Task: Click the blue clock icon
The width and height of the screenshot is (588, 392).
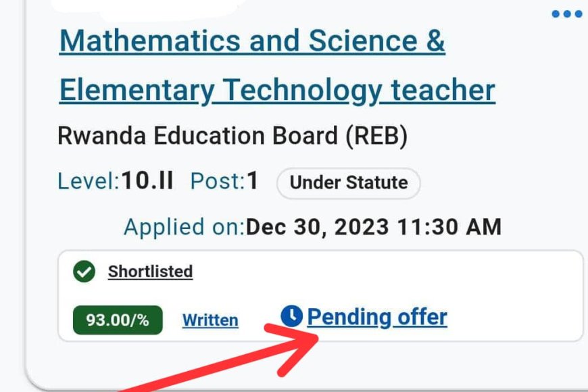Action: pos(291,316)
